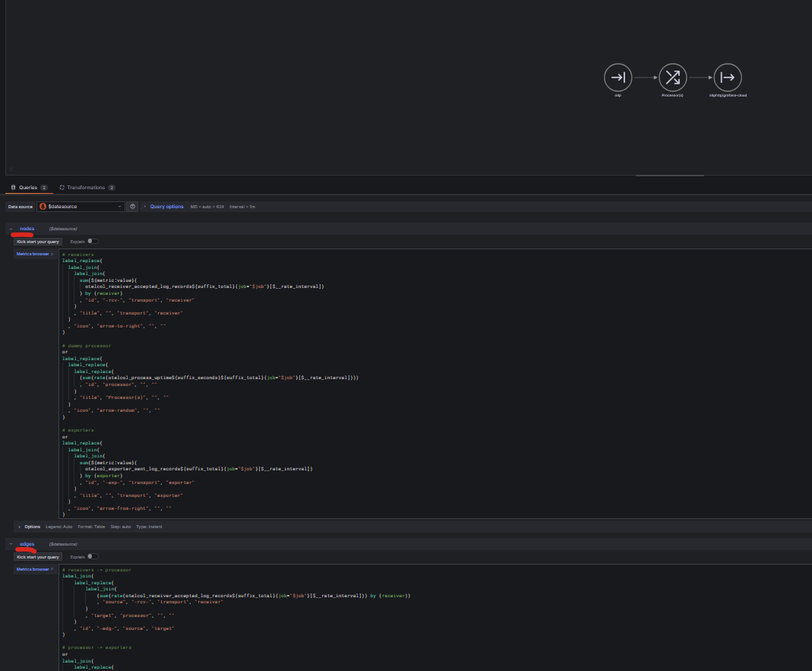
Task: Toggle Explain switch for edges query
Action: (x=93, y=556)
